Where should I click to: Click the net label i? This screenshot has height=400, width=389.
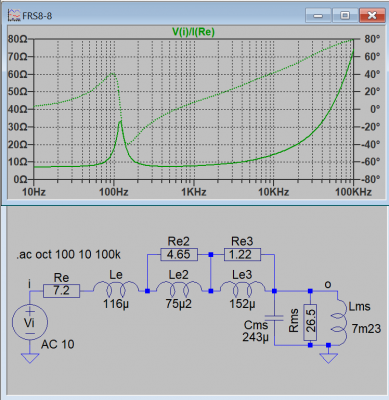(x=30, y=284)
